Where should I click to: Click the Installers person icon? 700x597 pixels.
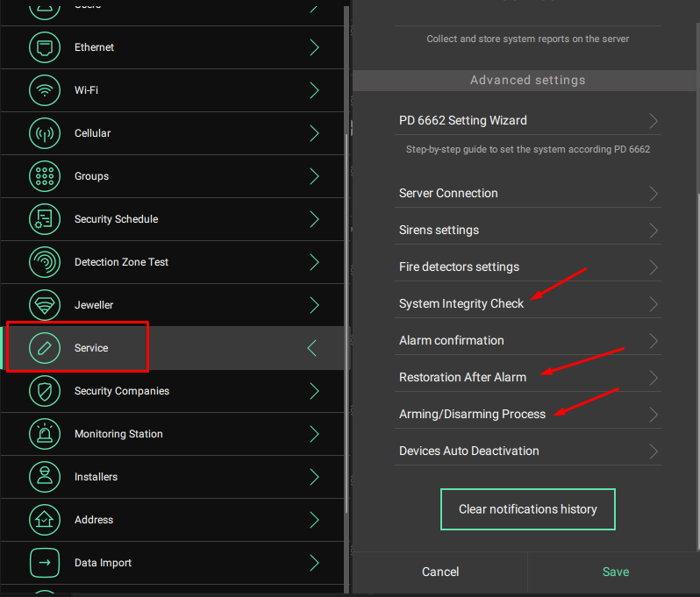pyautogui.click(x=45, y=477)
